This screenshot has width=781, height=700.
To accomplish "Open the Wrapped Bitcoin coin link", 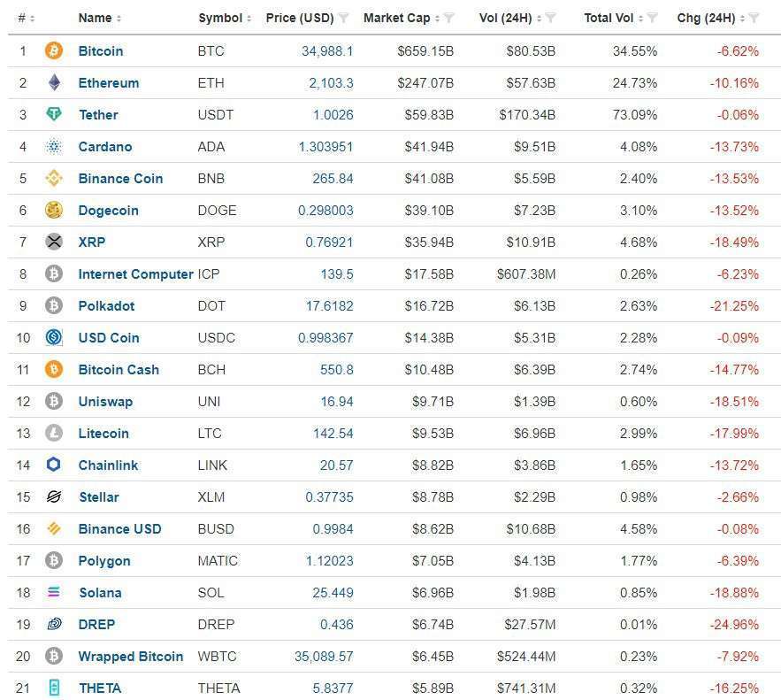I will (x=131, y=657).
